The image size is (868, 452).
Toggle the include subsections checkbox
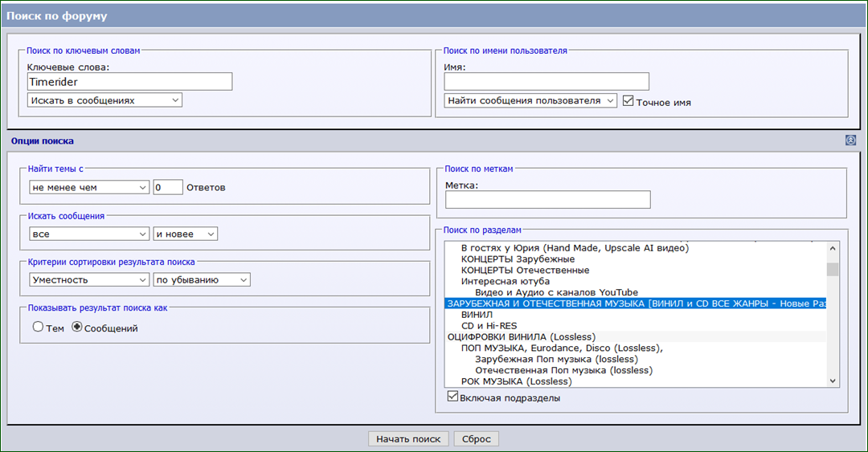point(452,396)
